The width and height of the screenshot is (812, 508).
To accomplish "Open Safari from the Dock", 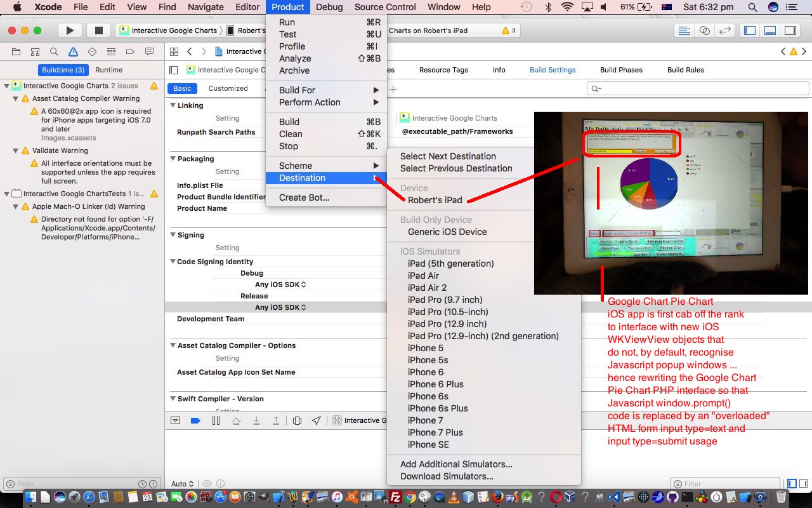I will click(89, 497).
